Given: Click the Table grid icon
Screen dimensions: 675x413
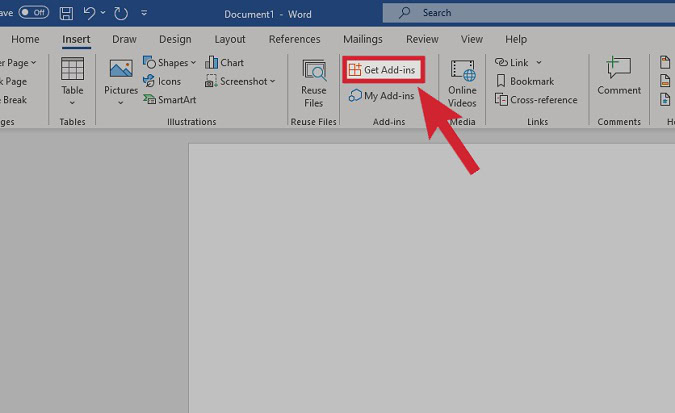Looking at the screenshot, I should coord(72,69).
